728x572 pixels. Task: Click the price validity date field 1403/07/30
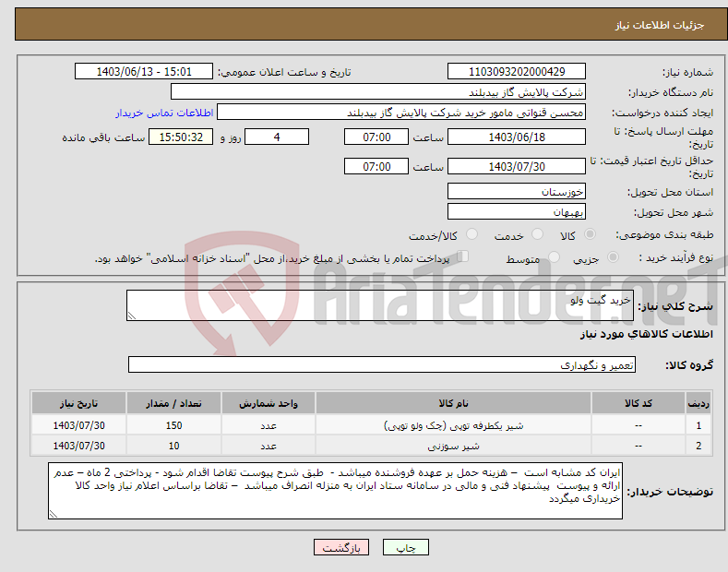coord(517,166)
